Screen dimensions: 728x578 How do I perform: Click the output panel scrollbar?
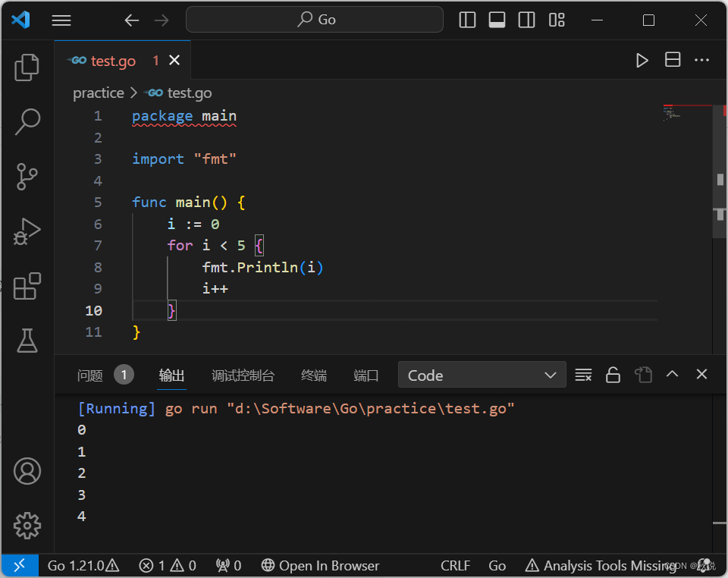pos(720,473)
